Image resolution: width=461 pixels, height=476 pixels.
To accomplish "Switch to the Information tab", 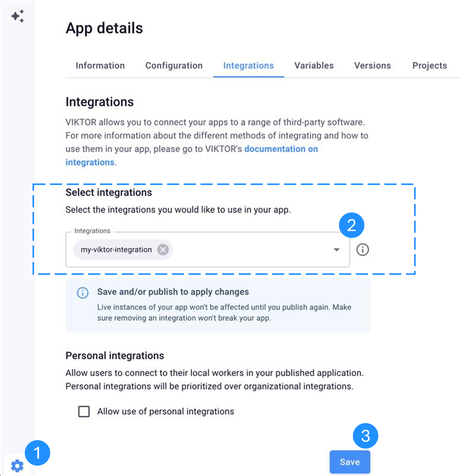I will [x=100, y=66].
